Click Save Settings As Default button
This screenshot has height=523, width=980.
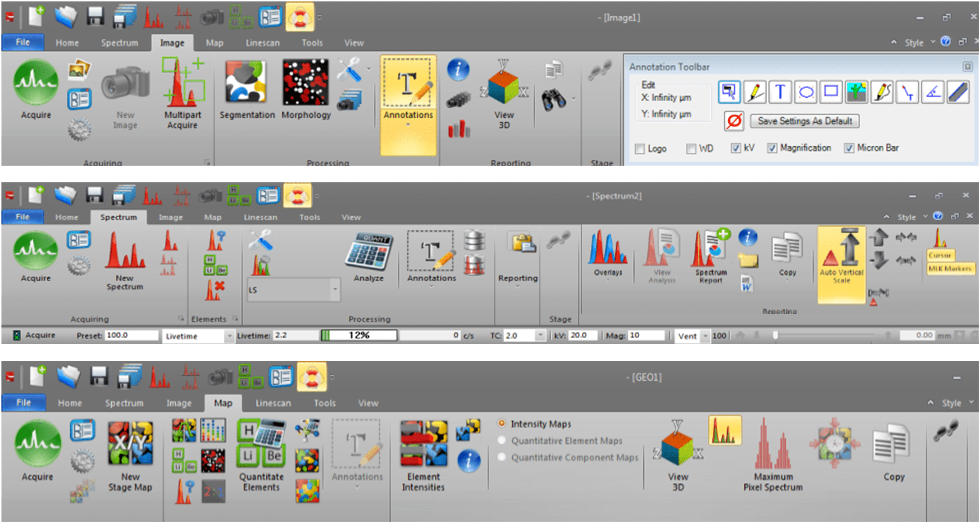[804, 121]
